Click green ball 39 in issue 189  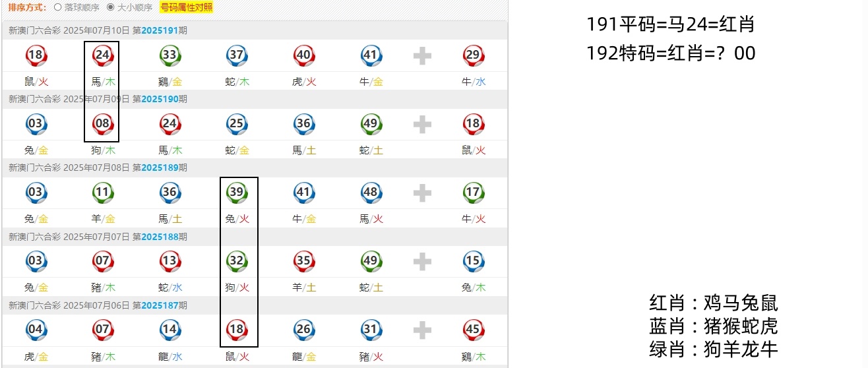click(237, 193)
